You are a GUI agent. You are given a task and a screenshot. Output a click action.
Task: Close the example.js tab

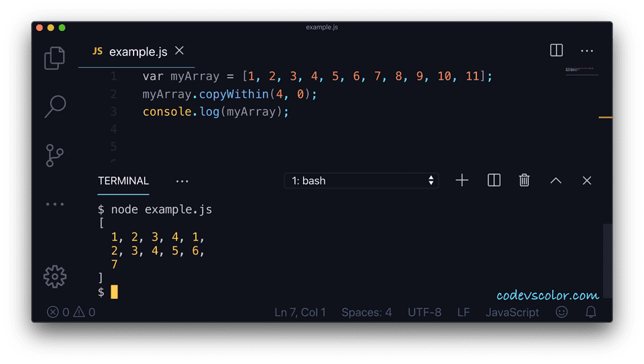180,50
